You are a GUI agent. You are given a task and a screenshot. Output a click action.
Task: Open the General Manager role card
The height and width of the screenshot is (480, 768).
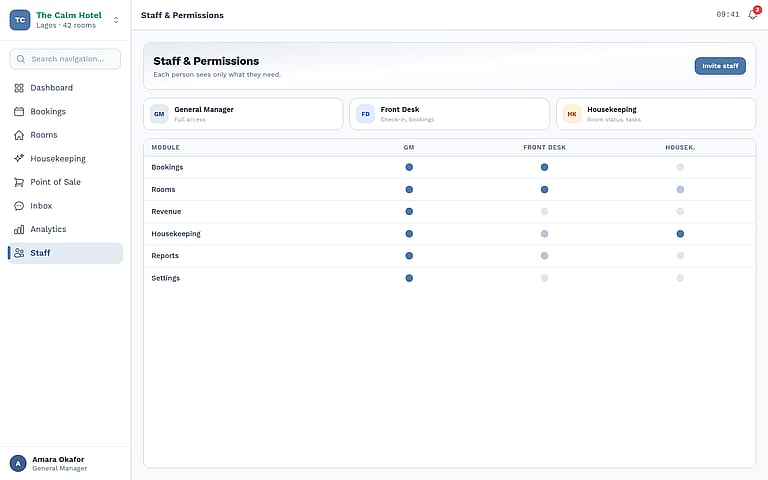pyautogui.click(x=243, y=114)
